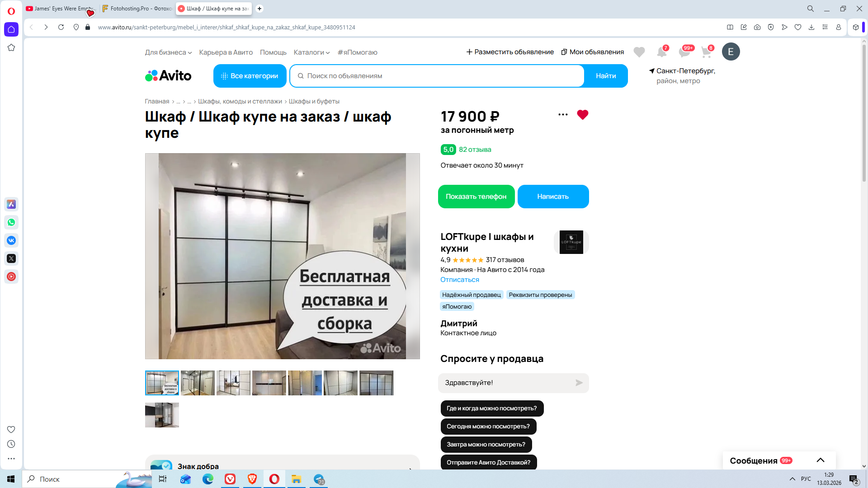
Task: Click the Написать button
Action: (x=553, y=197)
